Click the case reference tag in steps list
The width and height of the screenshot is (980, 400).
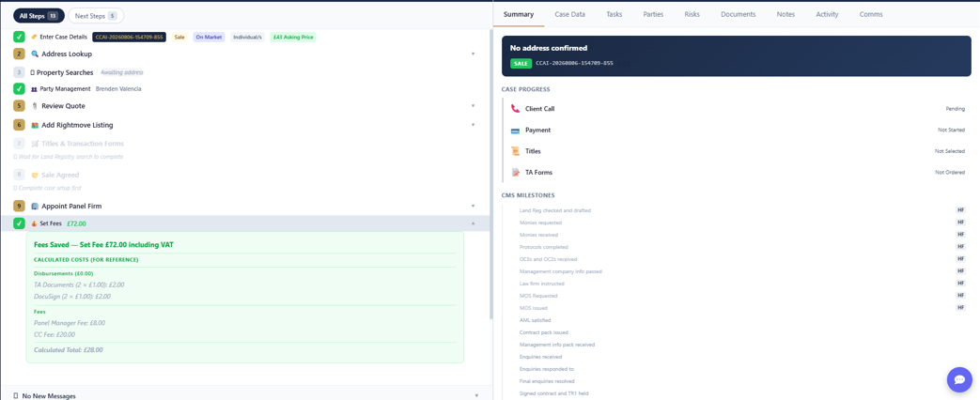(x=130, y=37)
